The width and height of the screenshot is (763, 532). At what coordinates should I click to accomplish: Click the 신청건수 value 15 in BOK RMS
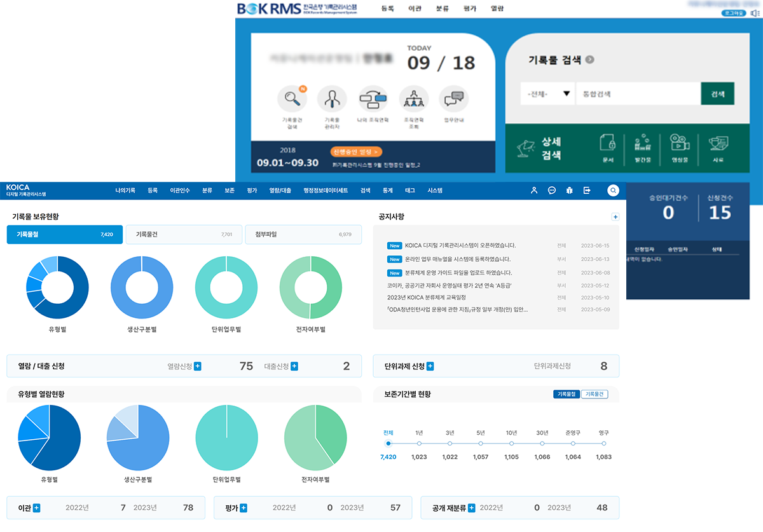click(x=720, y=213)
